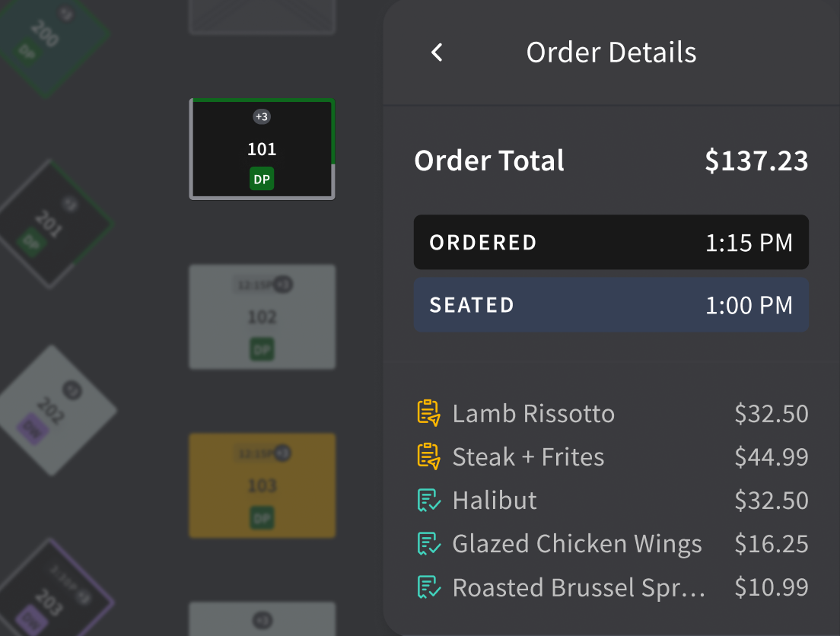The image size is (840, 636).
Task: Select table 101 on the floor plan
Action: (262, 148)
